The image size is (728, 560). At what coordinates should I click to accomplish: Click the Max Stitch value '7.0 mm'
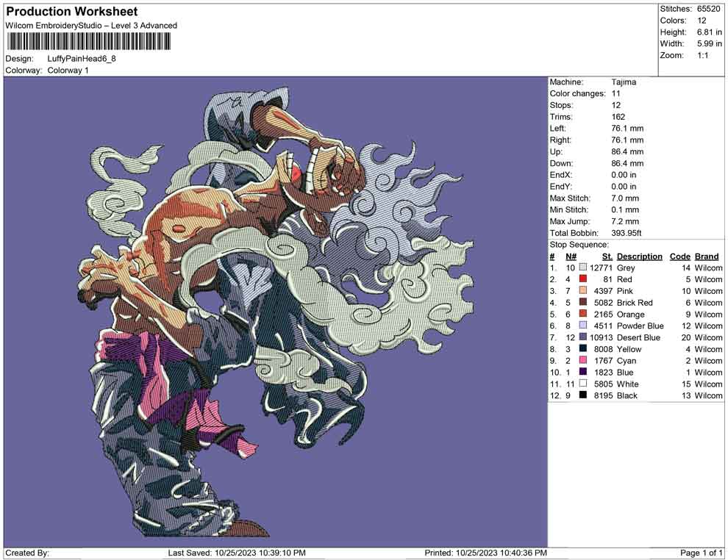(625, 198)
